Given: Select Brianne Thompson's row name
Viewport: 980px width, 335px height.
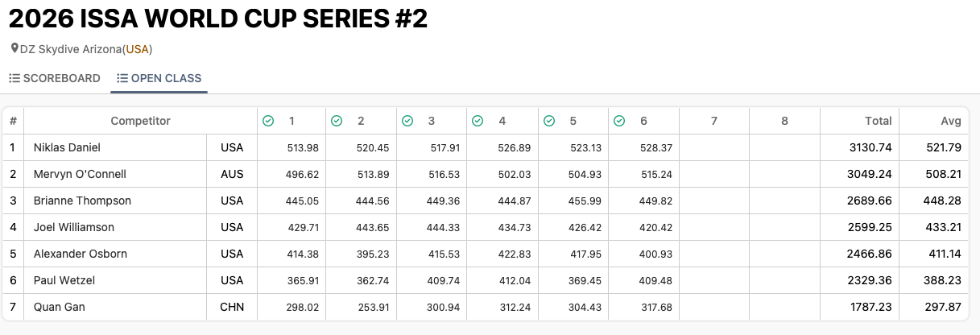Looking at the screenshot, I should [82, 201].
